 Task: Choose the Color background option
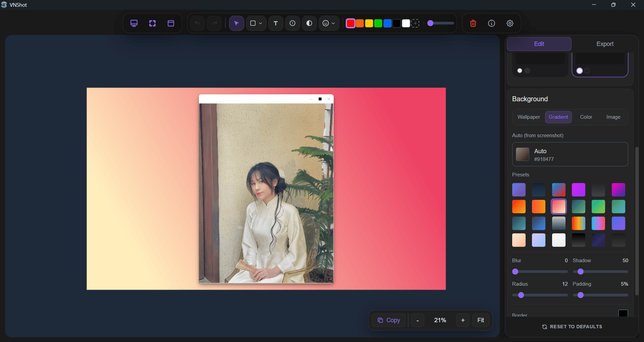pyautogui.click(x=586, y=117)
